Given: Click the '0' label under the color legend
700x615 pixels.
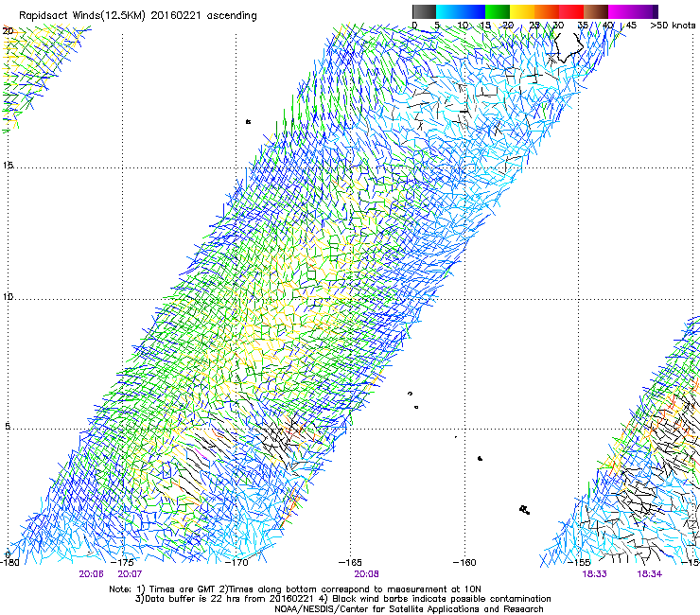Looking at the screenshot, I should (414, 25).
